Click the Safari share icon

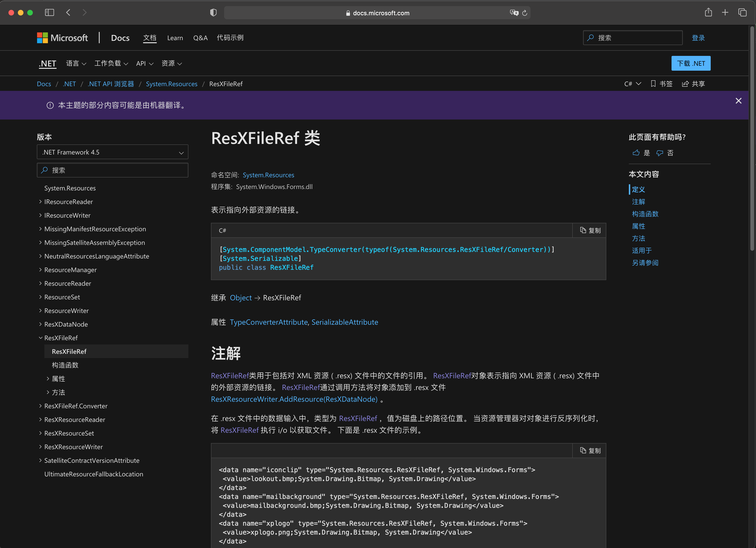(x=708, y=13)
